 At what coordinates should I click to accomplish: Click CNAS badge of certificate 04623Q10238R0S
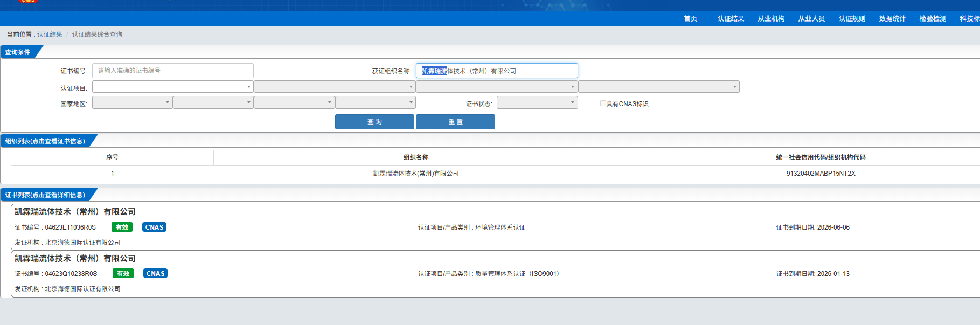156,274
